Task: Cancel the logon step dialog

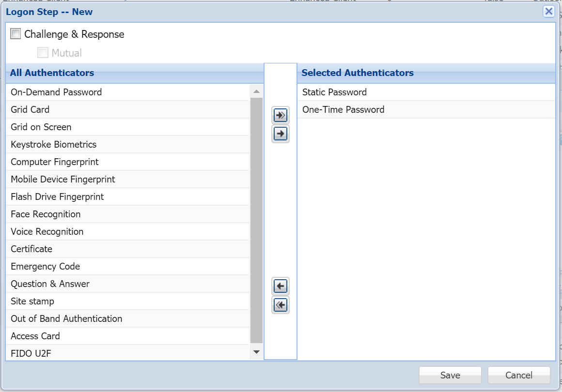Action: 519,375
